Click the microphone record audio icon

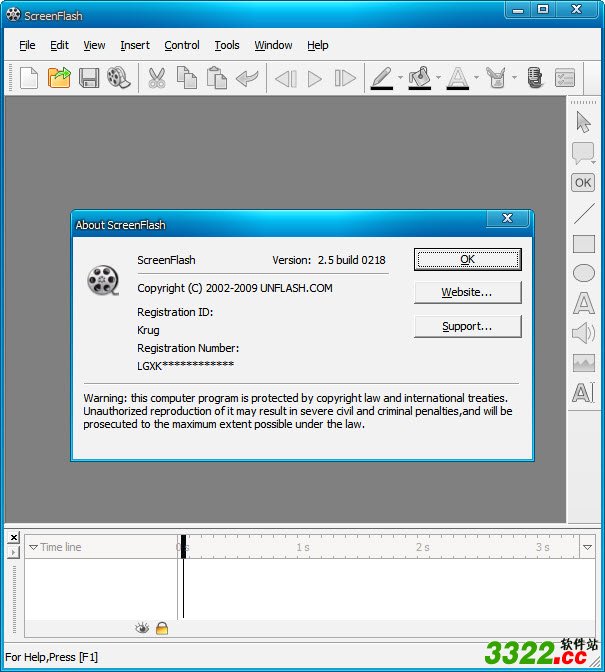click(535, 78)
